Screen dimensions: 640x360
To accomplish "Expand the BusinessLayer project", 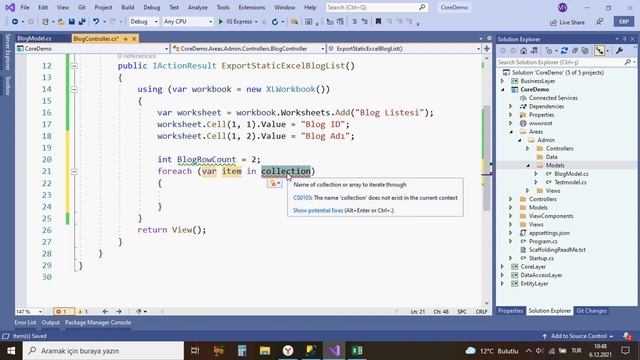I will [x=502, y=81].
